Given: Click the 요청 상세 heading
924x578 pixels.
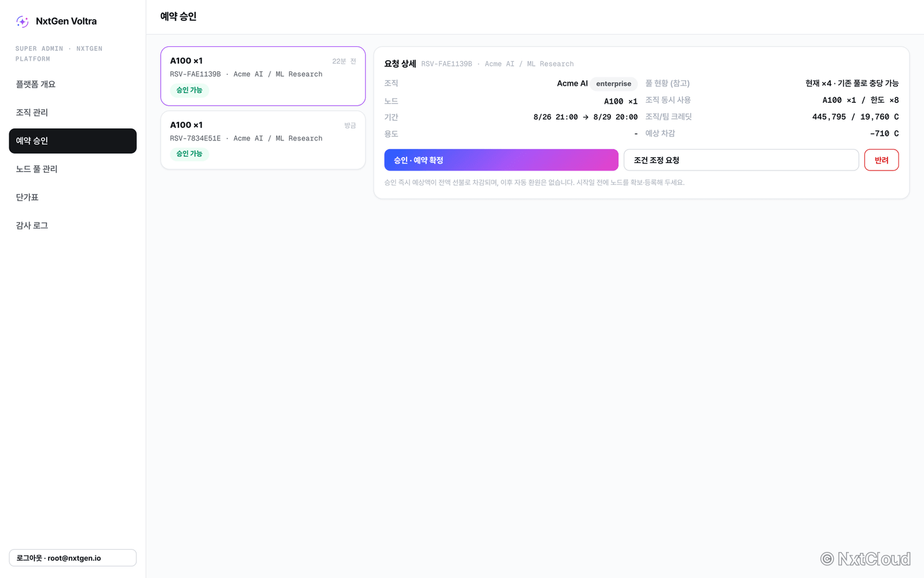Looking at the screenshot, I should (x=400, y=64).
